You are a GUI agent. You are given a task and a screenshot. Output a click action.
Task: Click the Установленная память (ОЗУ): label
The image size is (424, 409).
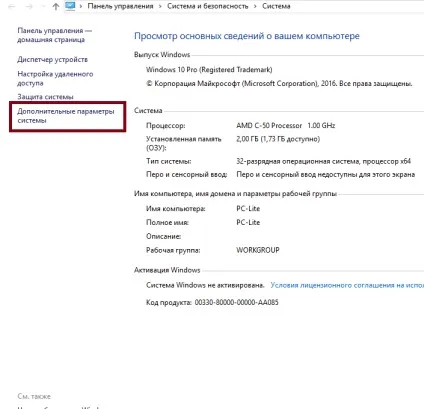[x=184, y=143]
